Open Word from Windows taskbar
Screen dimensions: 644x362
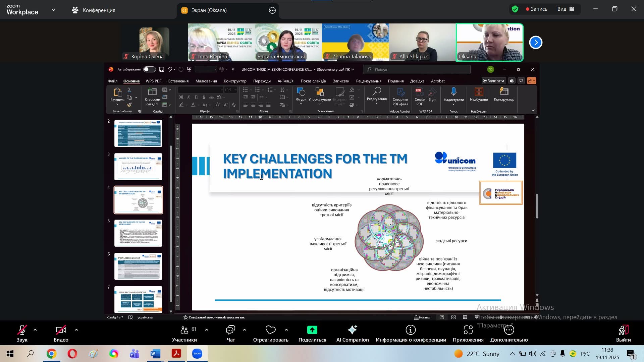tap(155, 354)
